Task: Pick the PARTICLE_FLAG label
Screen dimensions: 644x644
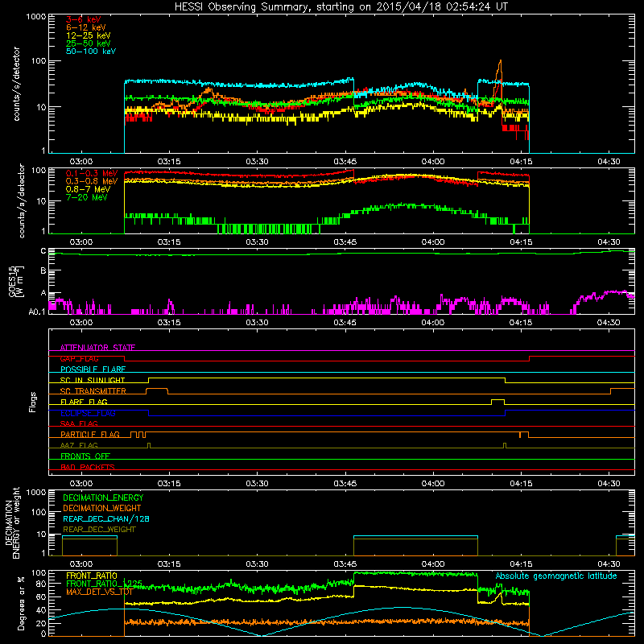Action: pos(90,434)
